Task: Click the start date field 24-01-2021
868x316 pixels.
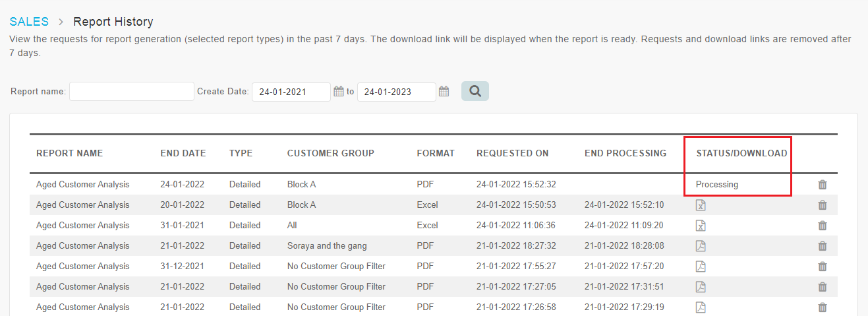Action: (291, 92)
